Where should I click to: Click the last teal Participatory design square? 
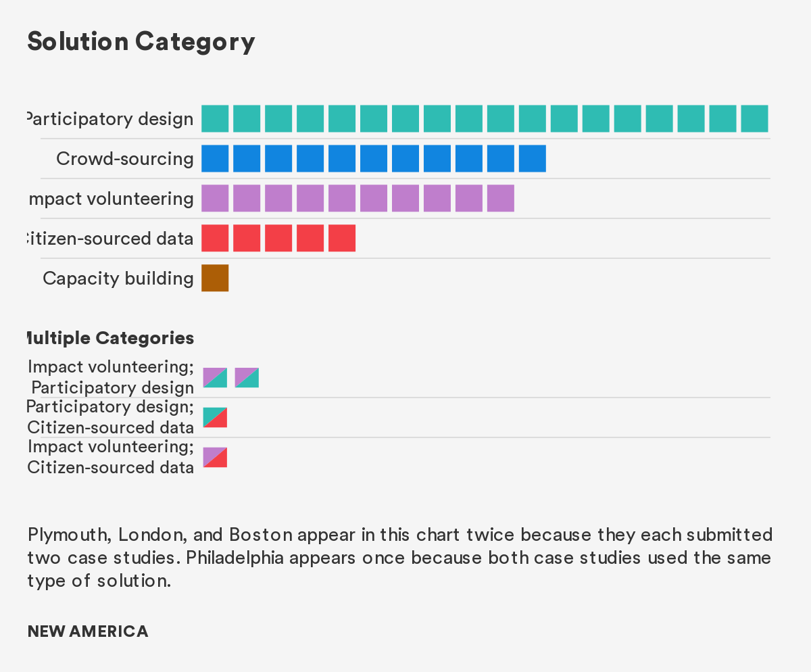[754, 119]
